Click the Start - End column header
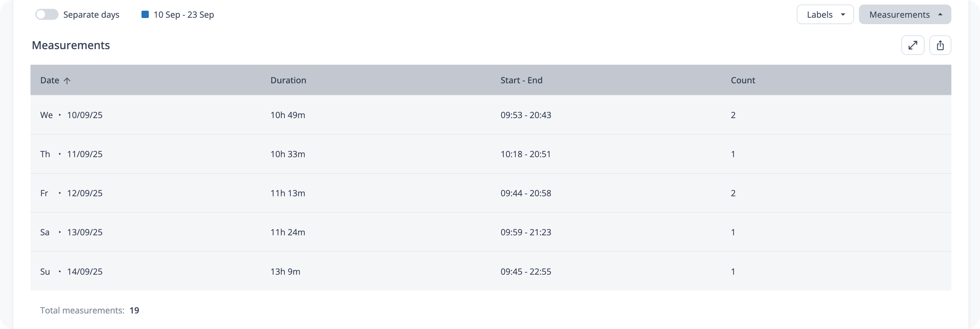980x329 pixels. 521,80
